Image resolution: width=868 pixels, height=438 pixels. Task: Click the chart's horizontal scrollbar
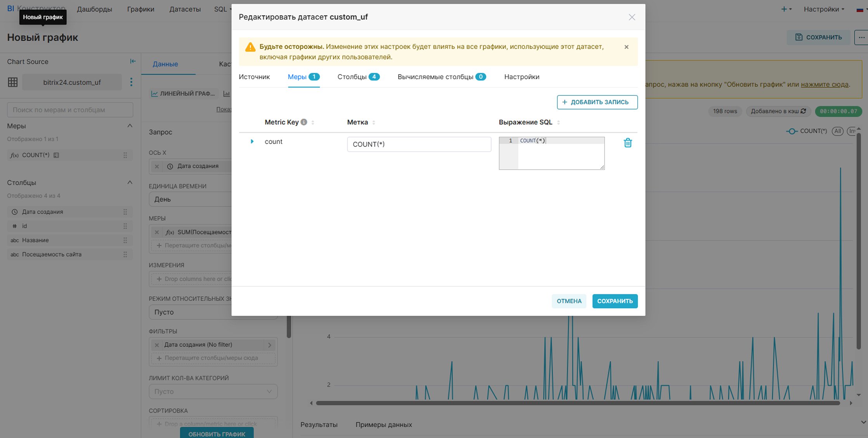coord(578,403)
